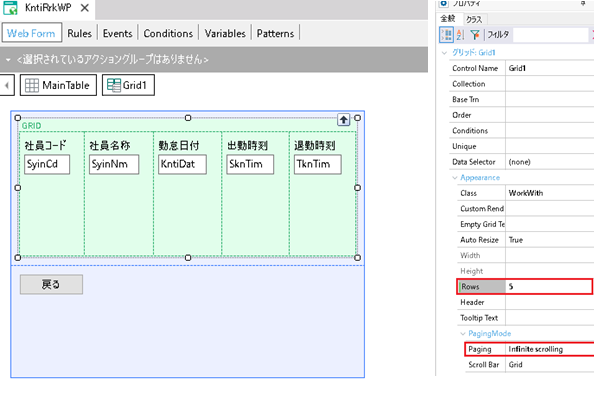Change the Auto Resize value True
Image resolution: width=594 pixels, height=398 pixels.
click(550, 240)
